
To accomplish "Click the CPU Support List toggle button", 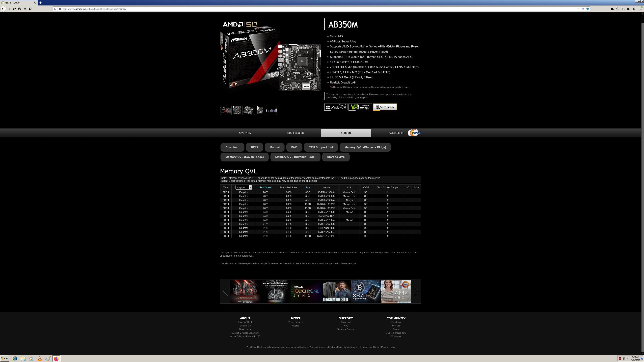I will click(x=321, y=147).
